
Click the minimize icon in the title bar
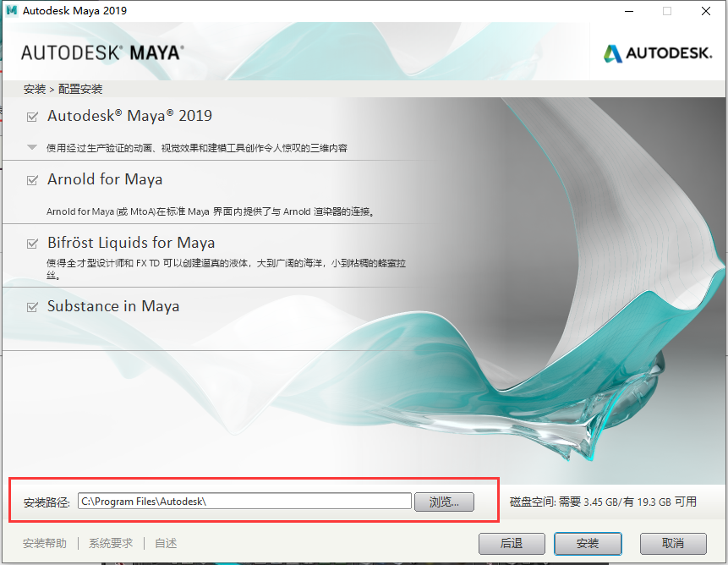627,11
